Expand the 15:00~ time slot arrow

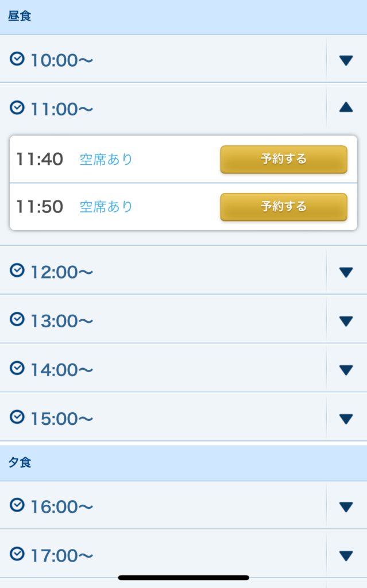(x=346, y=418)
